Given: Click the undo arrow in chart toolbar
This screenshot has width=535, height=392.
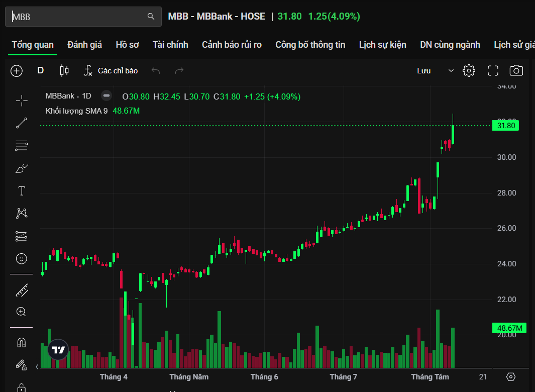Looking at the screenshot, I should point(156,71).
